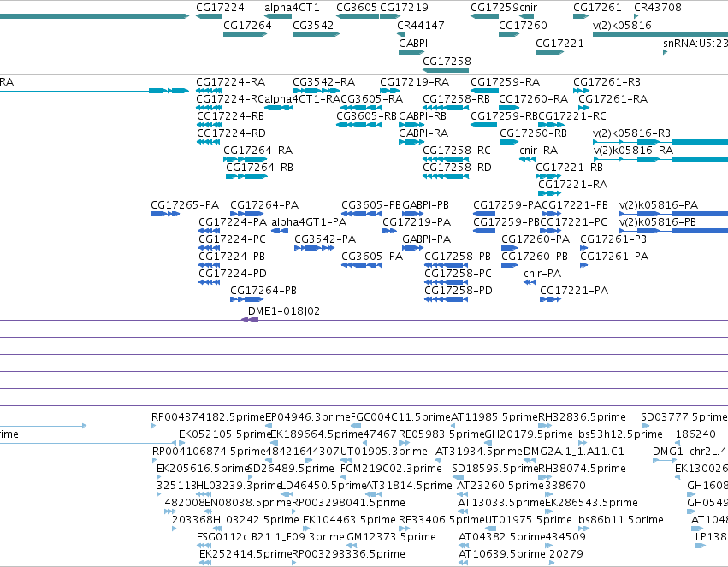Click EST label bs53h12.5prime

621,434
